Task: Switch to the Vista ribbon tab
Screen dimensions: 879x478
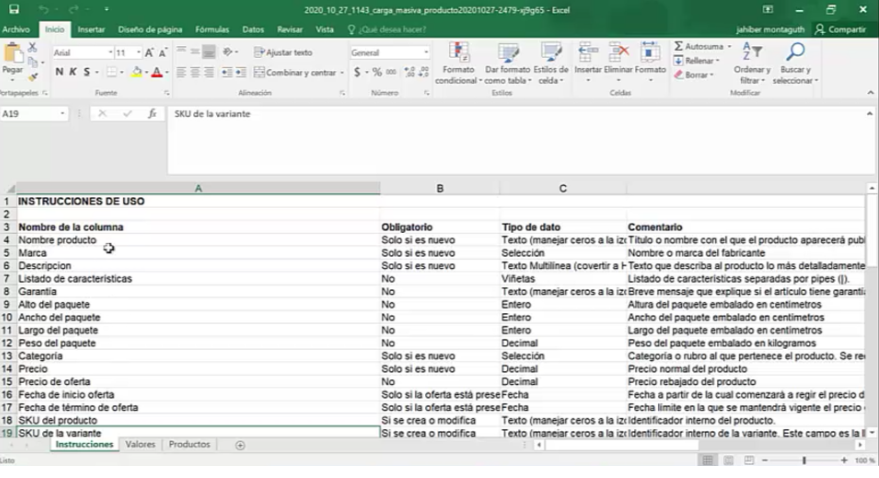Action: tap(325, 29)
